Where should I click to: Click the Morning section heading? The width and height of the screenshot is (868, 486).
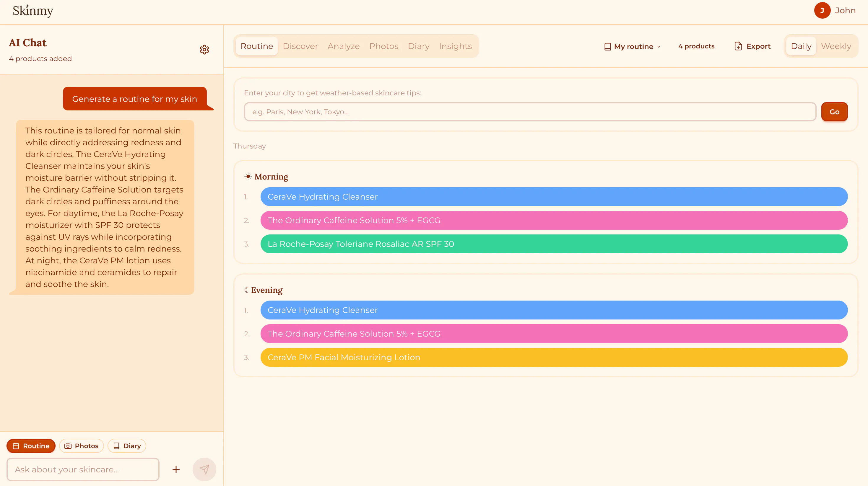coord(271,177)
